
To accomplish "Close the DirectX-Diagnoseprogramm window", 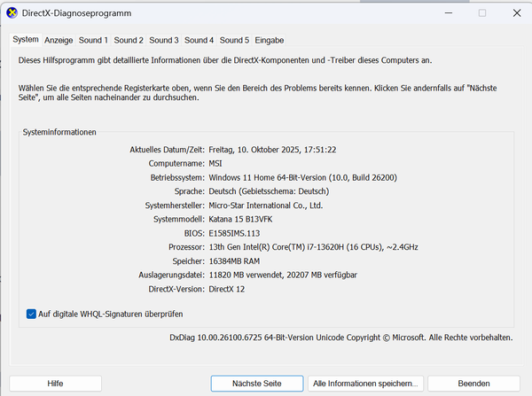I will pyautogui.click(x=517, y=13).
